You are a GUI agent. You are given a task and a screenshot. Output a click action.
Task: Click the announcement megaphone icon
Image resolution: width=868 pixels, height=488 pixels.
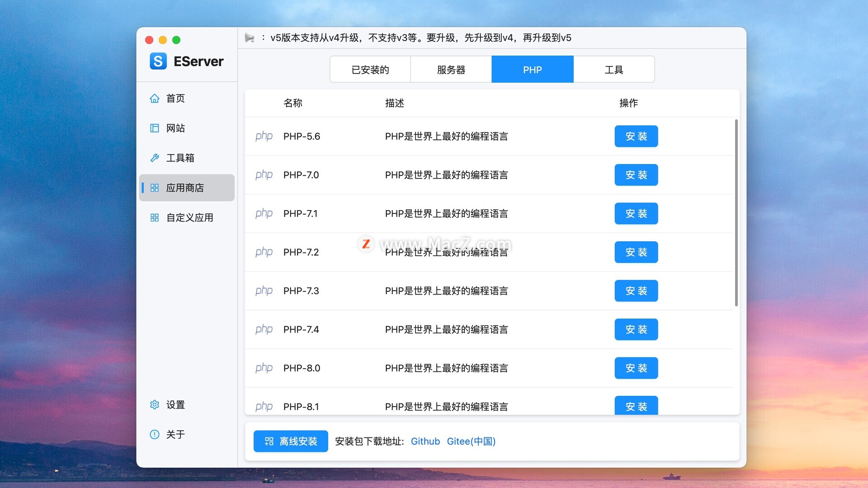[x=250, y=38]
